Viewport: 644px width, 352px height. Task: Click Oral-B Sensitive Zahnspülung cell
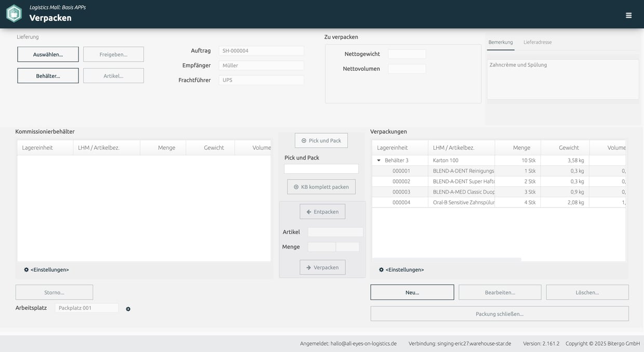(462, 202)
